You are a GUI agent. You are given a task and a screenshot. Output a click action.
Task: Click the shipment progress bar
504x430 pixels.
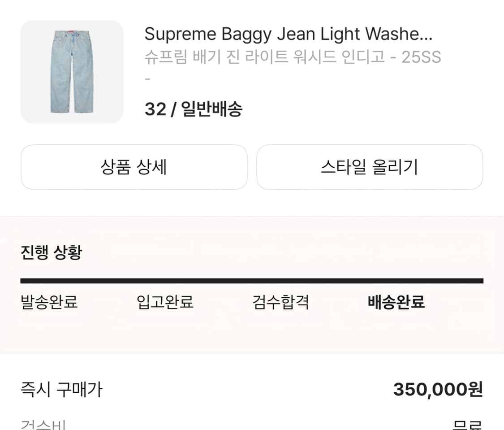click(252, 281)
